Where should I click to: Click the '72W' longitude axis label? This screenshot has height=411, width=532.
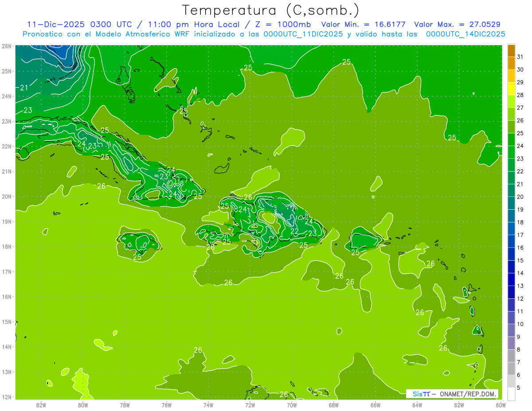(250, 405)
